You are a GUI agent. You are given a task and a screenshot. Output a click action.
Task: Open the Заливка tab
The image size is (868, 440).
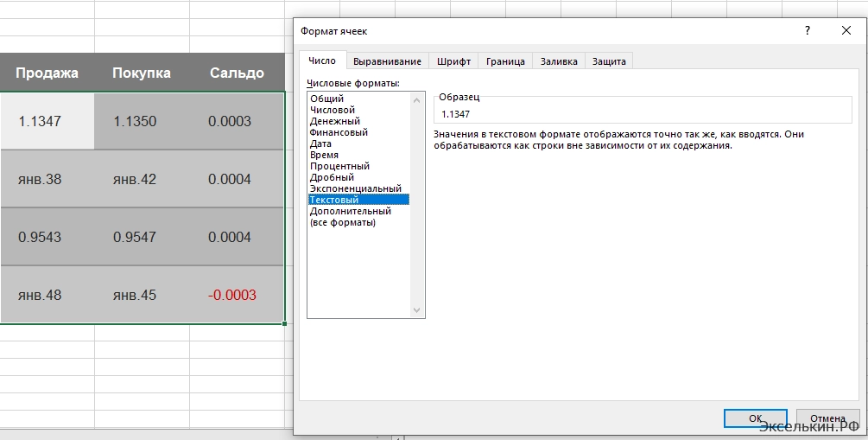[559, 61]
